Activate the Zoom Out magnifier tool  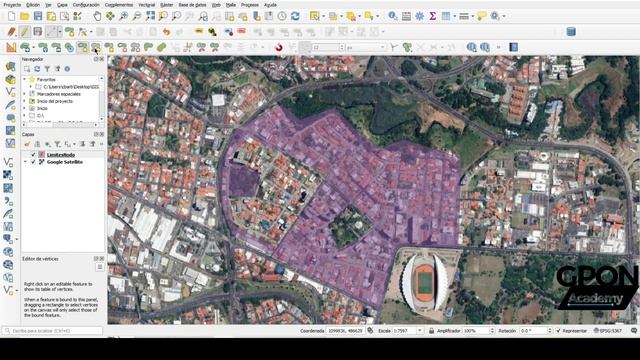[x=137, y=16]
